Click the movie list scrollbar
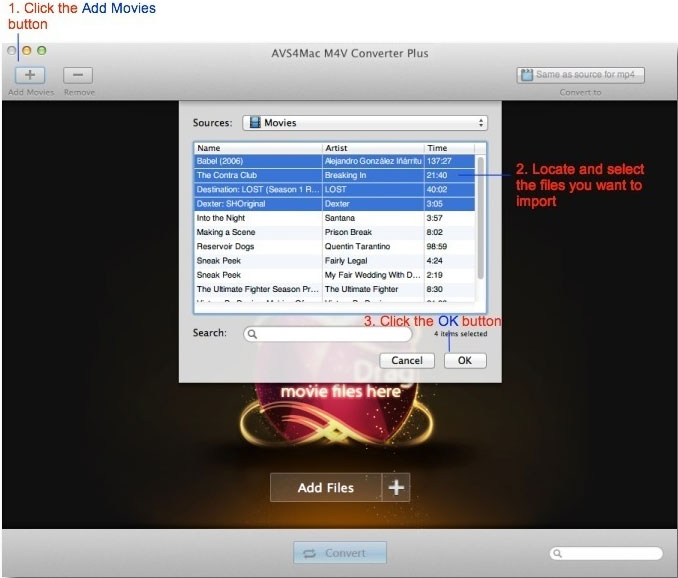Screen dimensions: 678x578 (x=480, y=218)
